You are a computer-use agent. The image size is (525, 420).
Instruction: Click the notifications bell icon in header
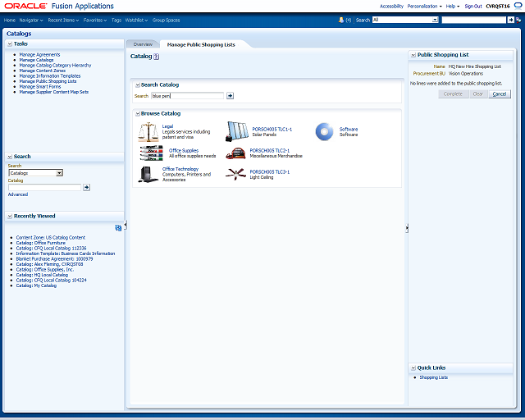(x=341, y=20)
